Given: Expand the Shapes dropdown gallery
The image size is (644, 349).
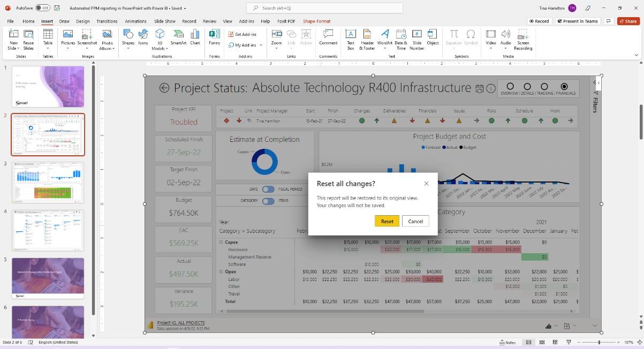Looking at the screenshot, I should click(x=128, y=48).
